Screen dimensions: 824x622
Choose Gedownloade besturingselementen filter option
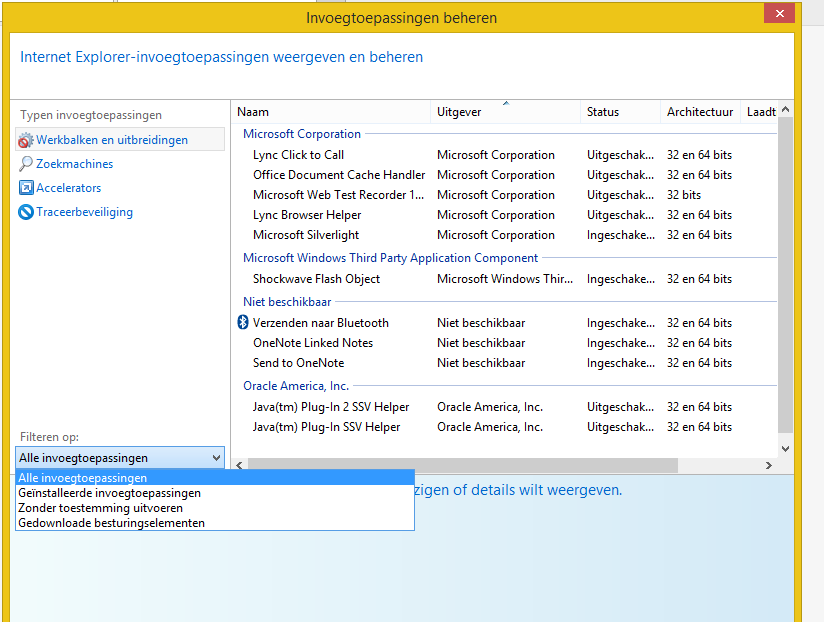[x=215, y=523]
